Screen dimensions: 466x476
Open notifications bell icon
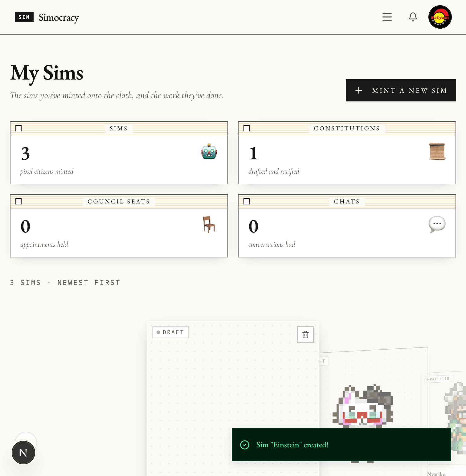point(413,17)
